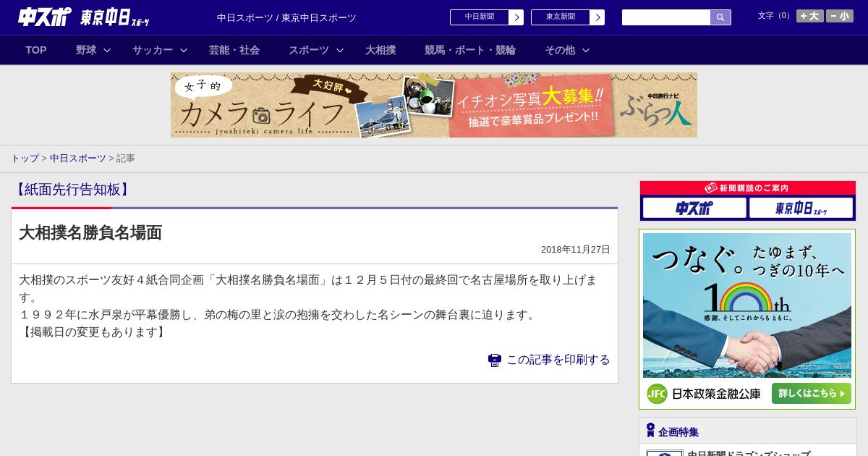Click the date 2018年11月27日
The image size is (868, 456).
pyautogui.click(x=576, y=250)
